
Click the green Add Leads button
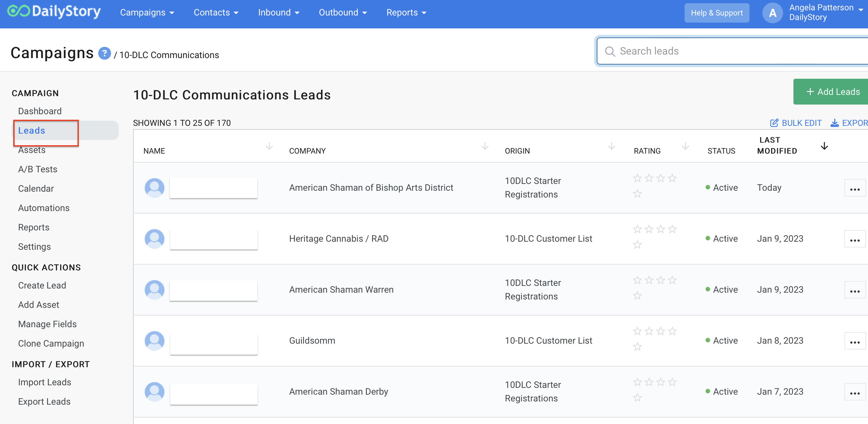pyautogui.click(x=831, y=92)
